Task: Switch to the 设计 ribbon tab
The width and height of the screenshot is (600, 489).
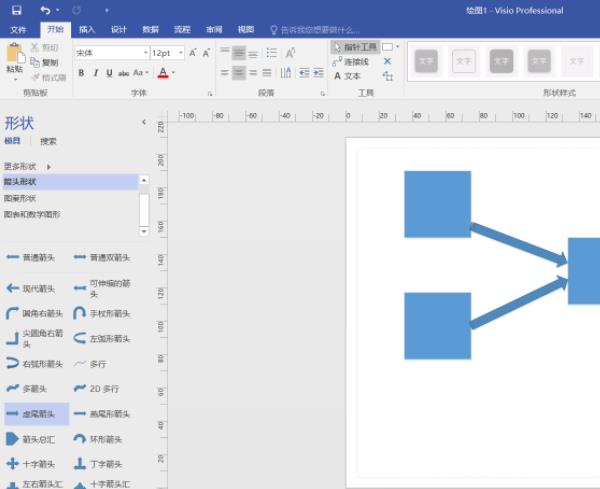Action: click(x=119, y=29)
